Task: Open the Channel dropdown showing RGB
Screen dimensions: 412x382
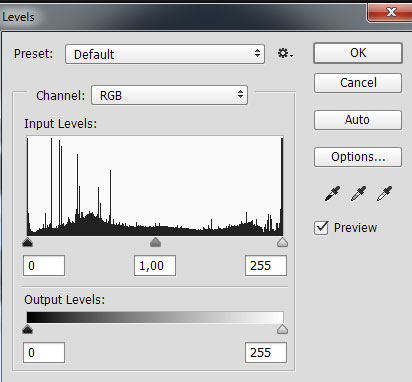Action: [x=169, y=95]
